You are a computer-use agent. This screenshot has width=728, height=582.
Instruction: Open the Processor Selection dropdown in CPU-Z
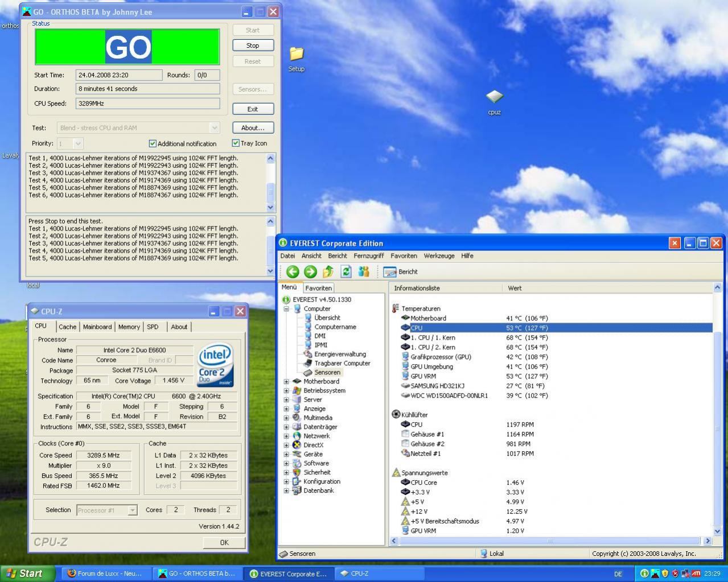point(132,510)
